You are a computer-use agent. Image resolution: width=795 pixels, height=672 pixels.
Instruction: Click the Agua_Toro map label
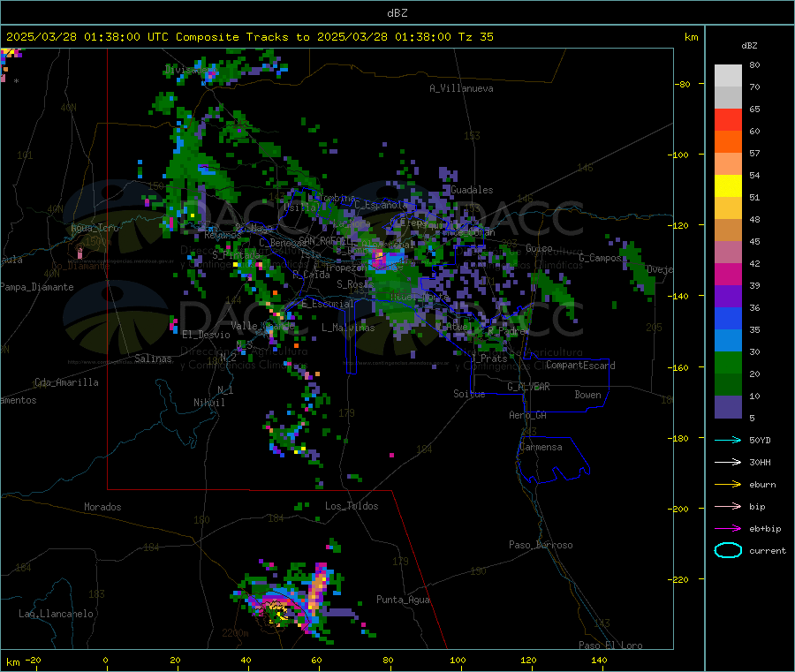95,228
